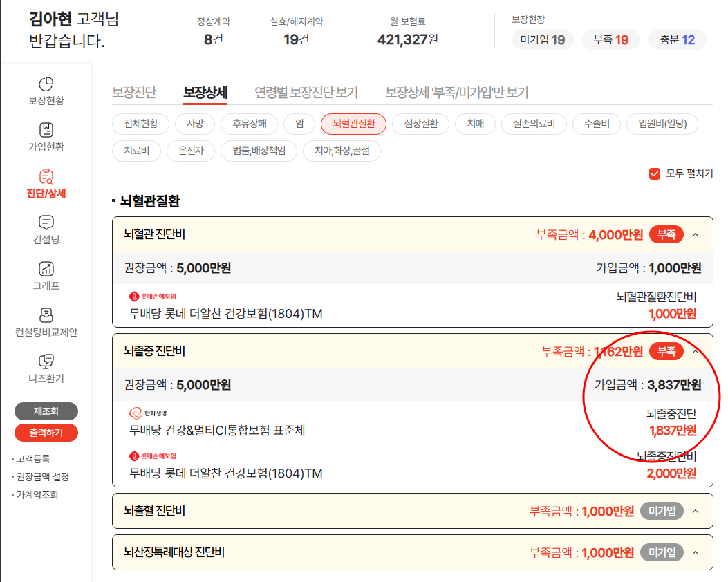Open the 니즈환기 monitor icon
This screenshot has height=582, width=728.
tap(46, 362)
